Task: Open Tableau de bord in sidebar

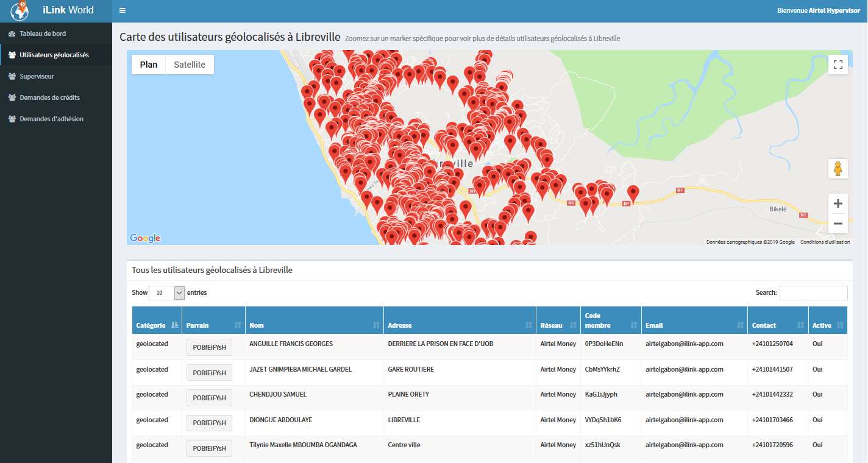Action: tap(43, 34)
